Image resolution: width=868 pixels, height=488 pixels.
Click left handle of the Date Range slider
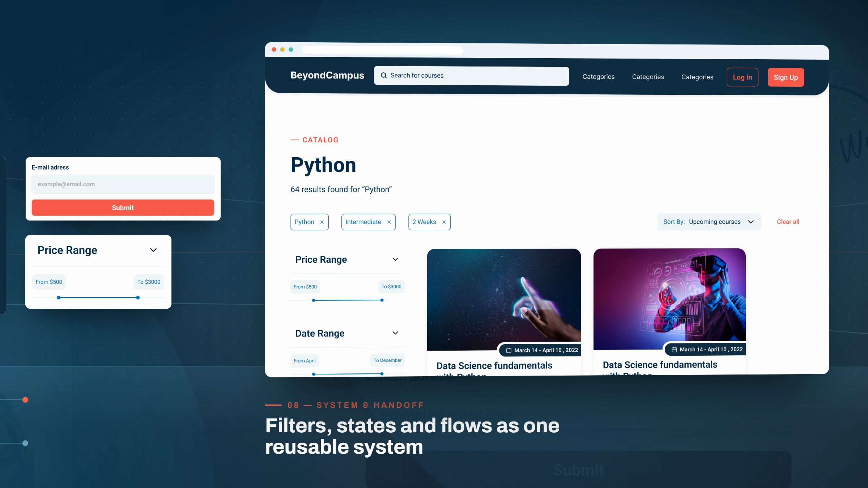[314, 374]
